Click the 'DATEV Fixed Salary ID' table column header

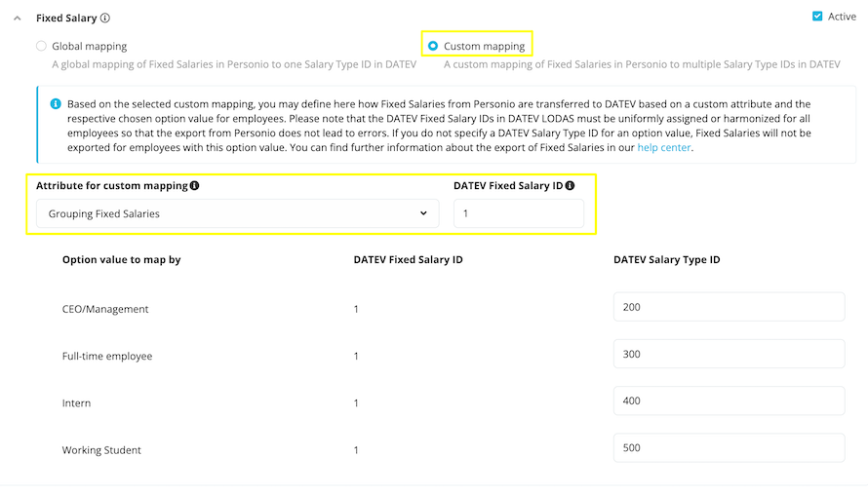[408, 260]
